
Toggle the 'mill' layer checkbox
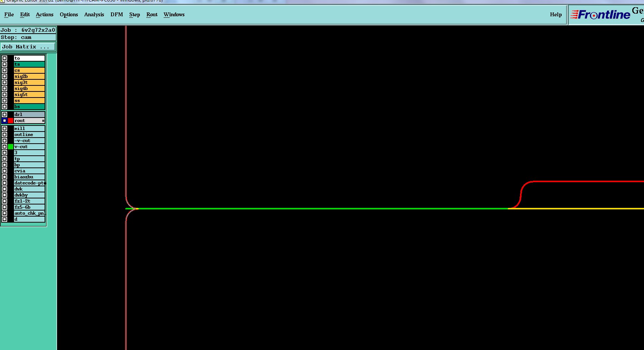coord(5,129)
